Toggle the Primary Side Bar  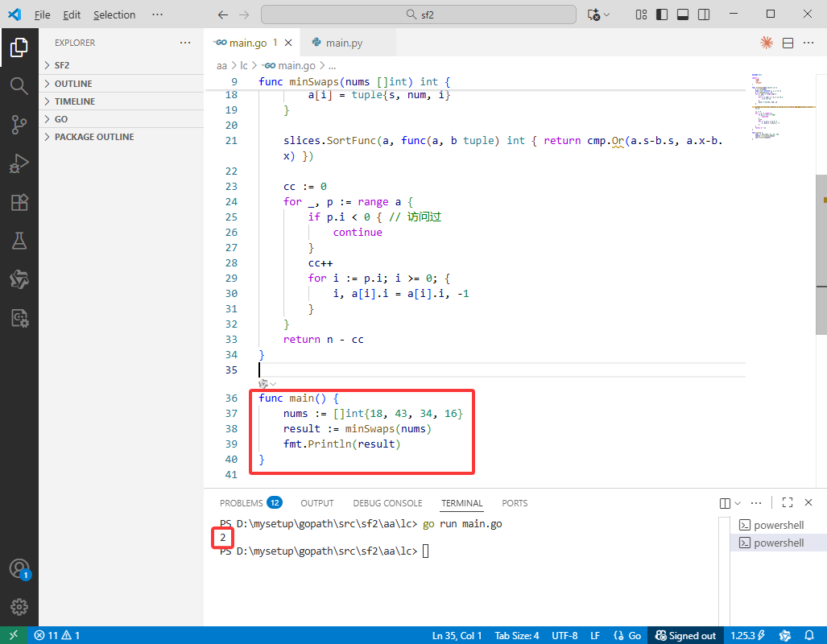661,14
